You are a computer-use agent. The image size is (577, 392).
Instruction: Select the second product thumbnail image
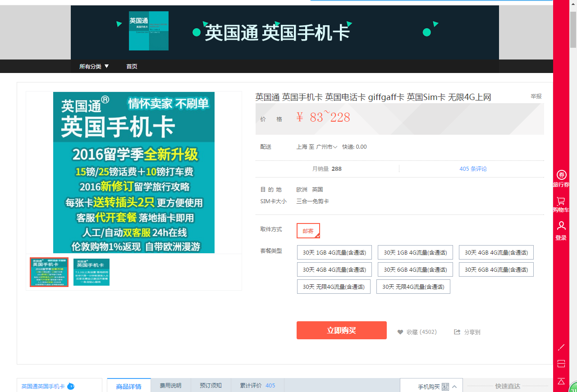coord(92,272)
